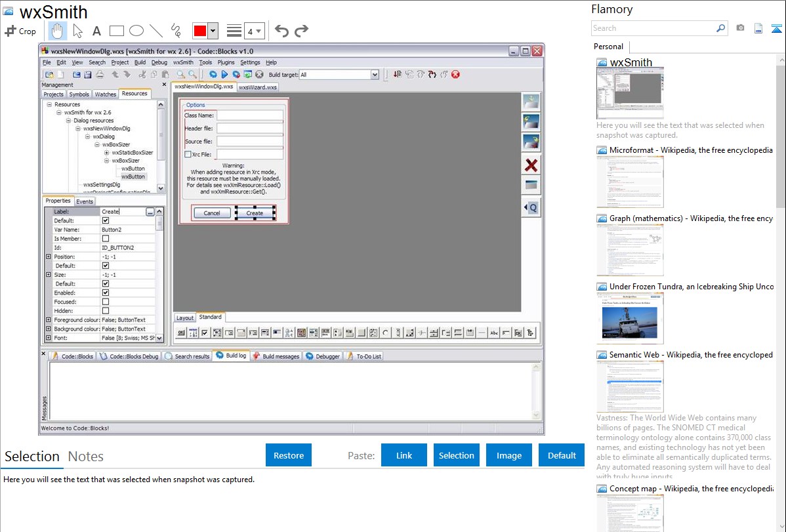
Task: Toggle the Xrc File checkbox
Action: [188, 155]
